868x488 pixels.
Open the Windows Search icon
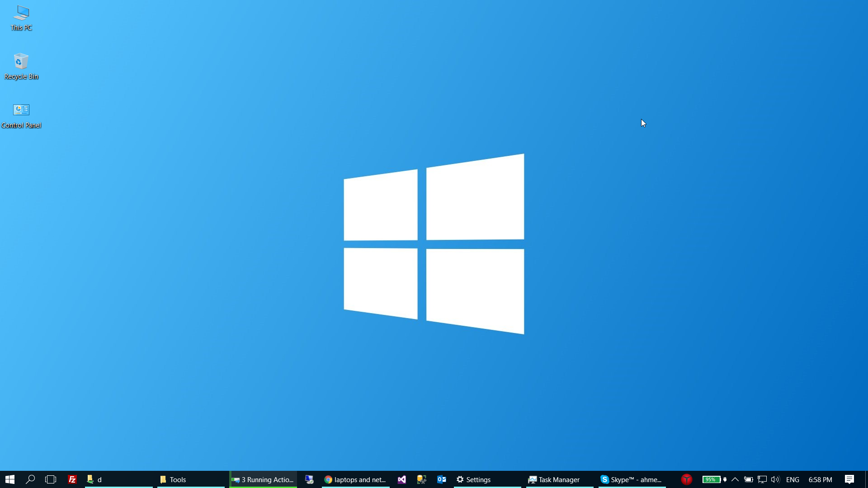[x=30, y=479]
